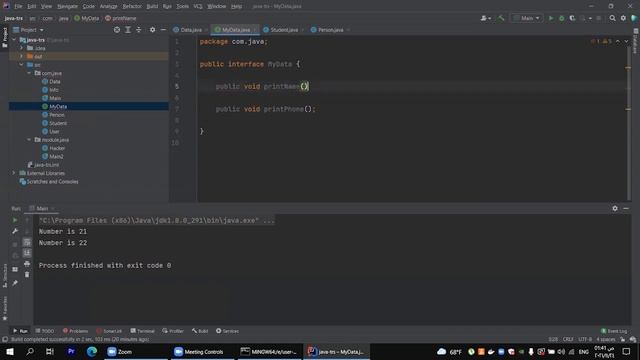Open the Problems tool window
The height and width of the screenshot is (360, 640).
76,331
